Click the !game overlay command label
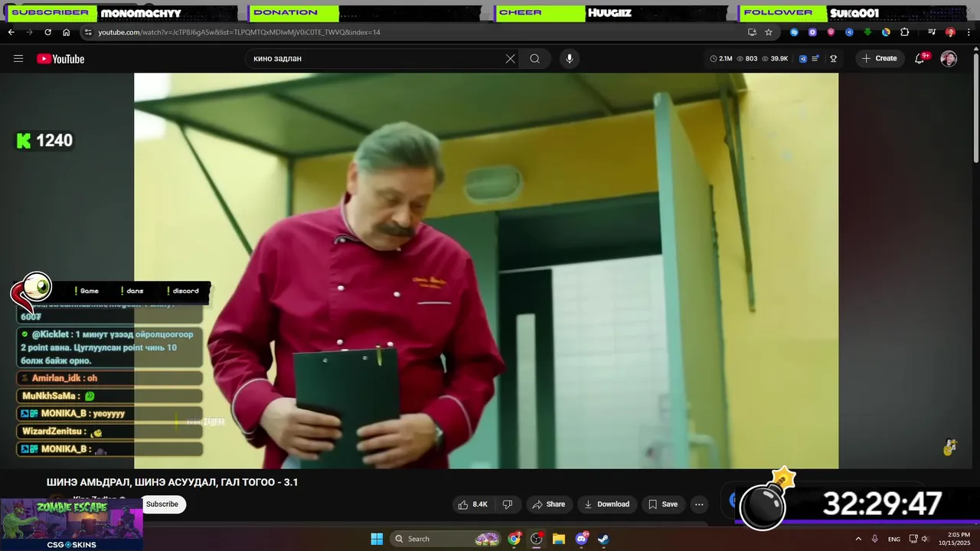Viewport: 980px width, 551px height. point(87,291)
